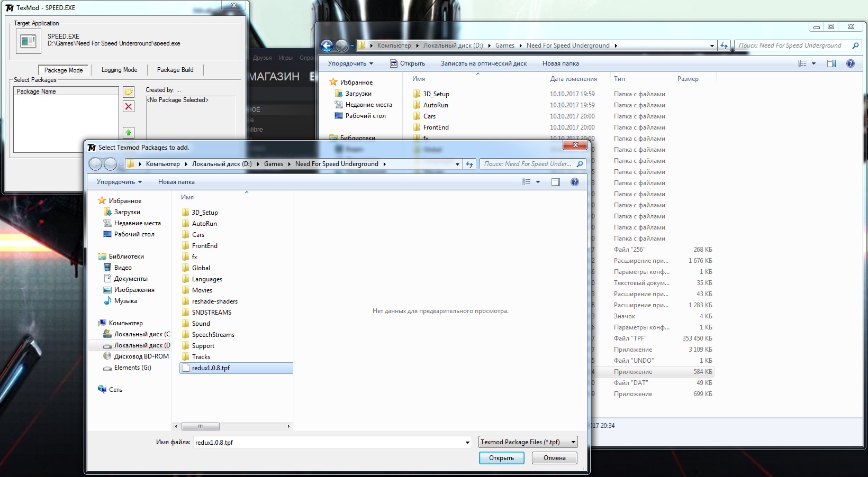Open Документы library in the dialog sidebar
Screen dimensions: 868x477
click(131, 279)
